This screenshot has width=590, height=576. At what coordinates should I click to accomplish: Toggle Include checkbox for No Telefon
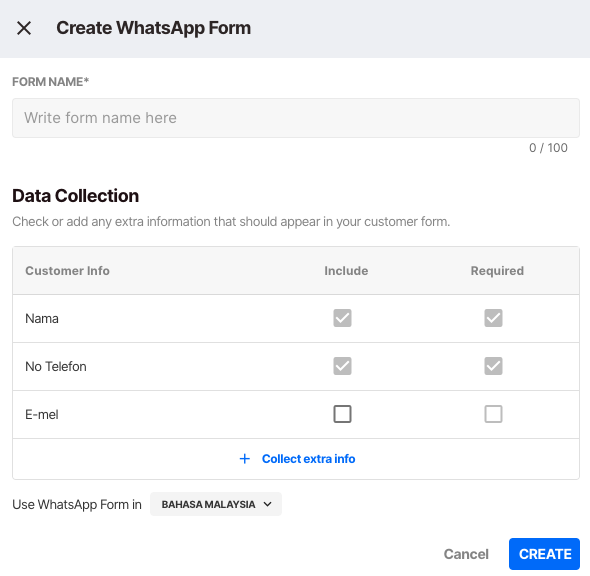[342, 366]
